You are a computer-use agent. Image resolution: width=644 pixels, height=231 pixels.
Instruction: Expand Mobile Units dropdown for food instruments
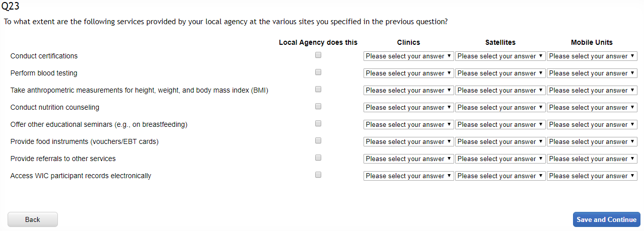point(592,142)
